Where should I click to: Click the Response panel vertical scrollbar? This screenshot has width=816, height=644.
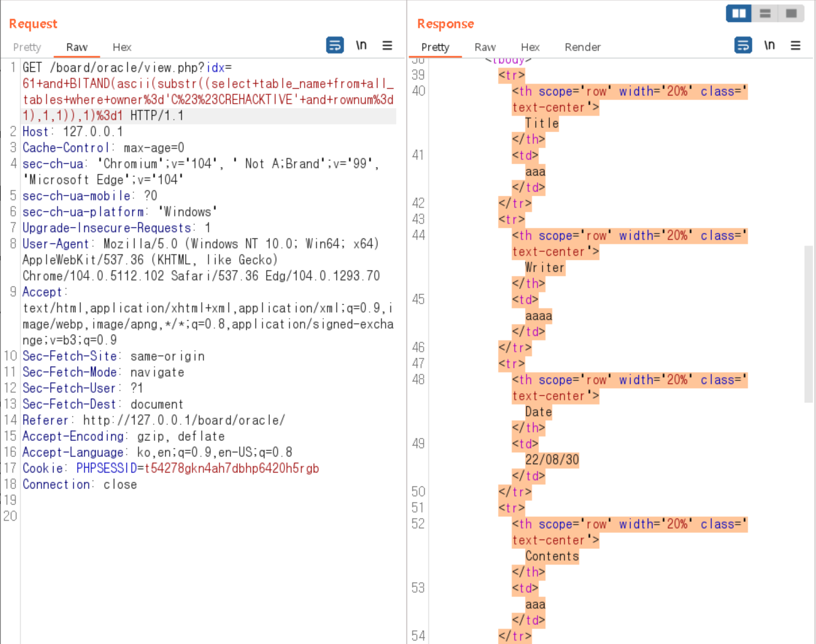pos(809,323)
